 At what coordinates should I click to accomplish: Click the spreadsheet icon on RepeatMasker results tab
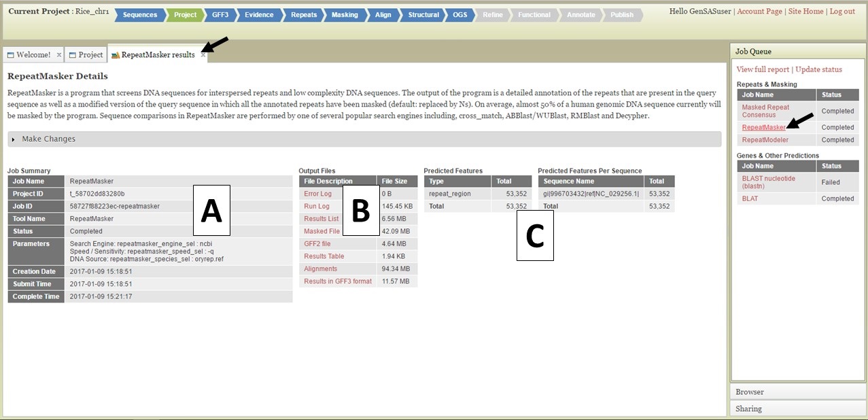[116, 55]
